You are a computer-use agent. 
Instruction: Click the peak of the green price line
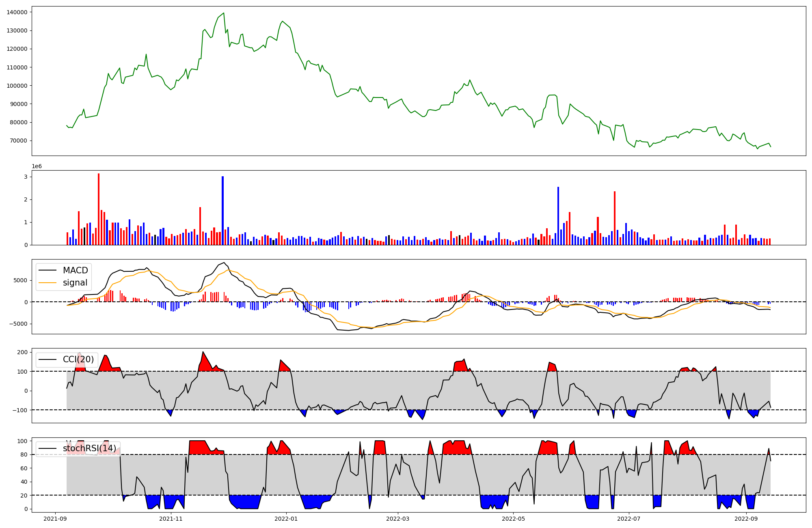[224, 13]
